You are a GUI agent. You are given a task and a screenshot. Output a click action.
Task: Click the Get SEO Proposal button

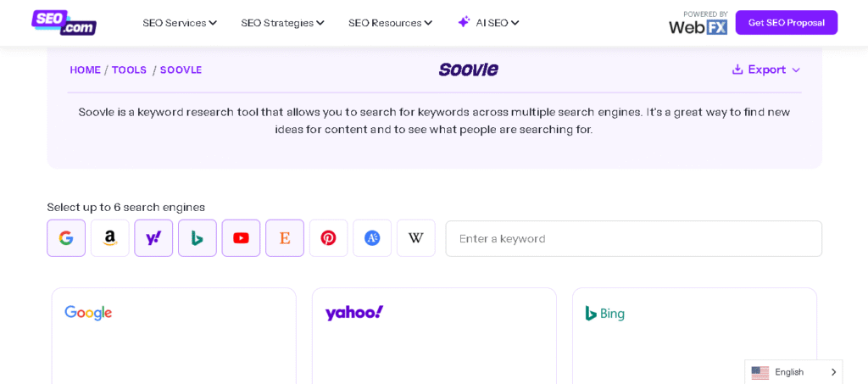[786, 23]
